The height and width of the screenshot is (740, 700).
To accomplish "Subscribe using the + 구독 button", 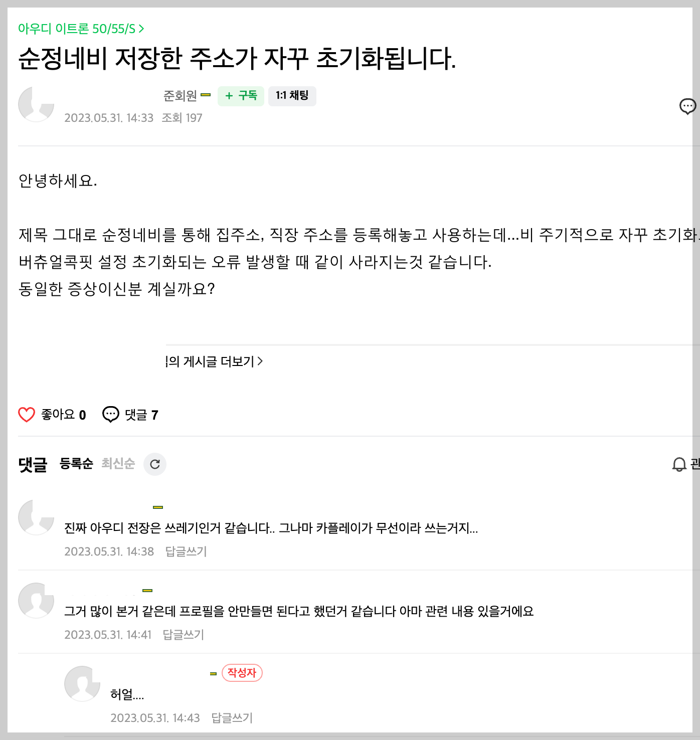I will pyautogui.click(x=241, y=96).
